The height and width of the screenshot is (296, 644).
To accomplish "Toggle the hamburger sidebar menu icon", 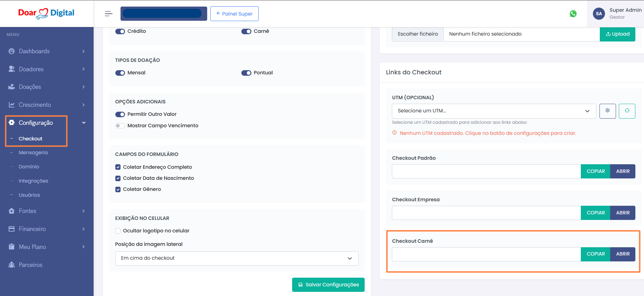I will tap(108, 14).
